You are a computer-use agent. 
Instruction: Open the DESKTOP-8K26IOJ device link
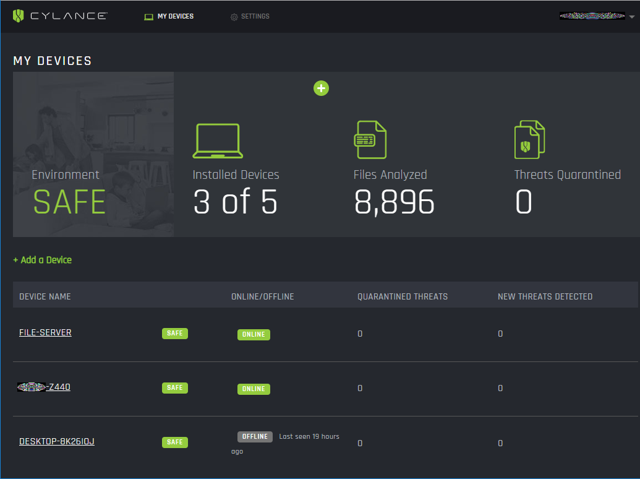point(57,441)
